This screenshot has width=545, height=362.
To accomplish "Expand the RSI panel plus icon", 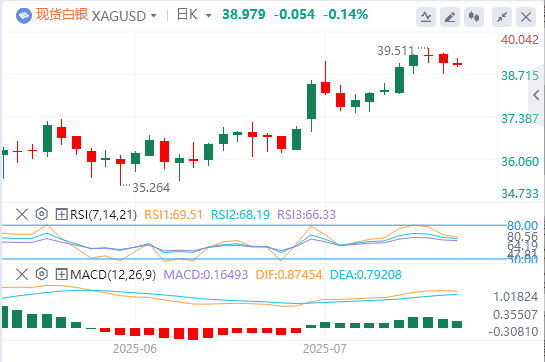I will pos(62,214).
